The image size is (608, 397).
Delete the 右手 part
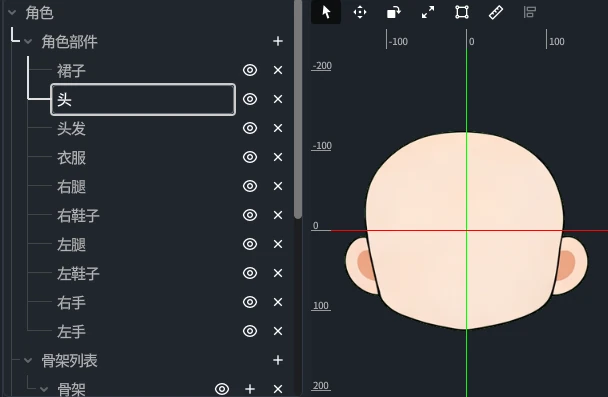(x=278, y=302)
